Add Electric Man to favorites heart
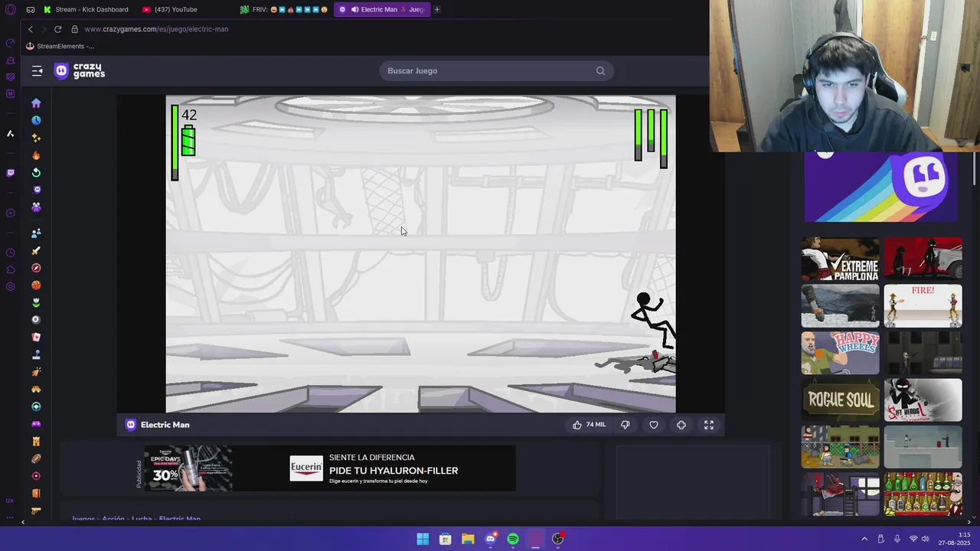Viewport: 980px width, 551px height. tap(653, 425)
